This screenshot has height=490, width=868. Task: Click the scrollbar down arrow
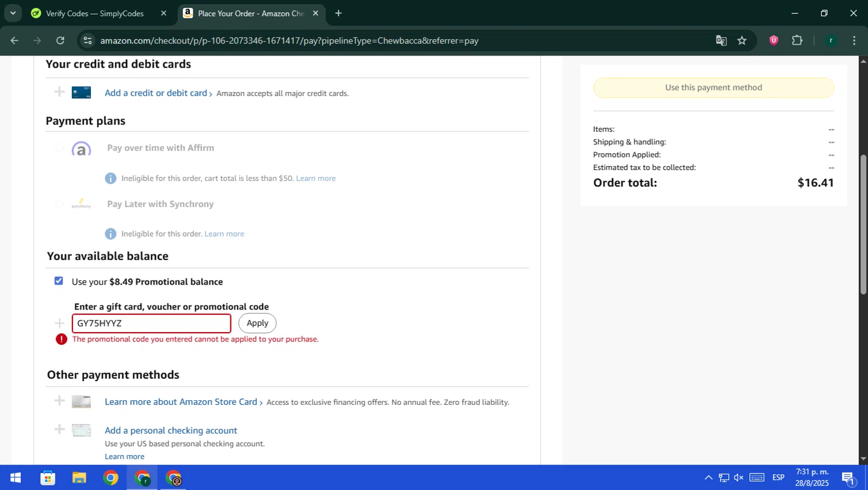click(x=863, y=459)
